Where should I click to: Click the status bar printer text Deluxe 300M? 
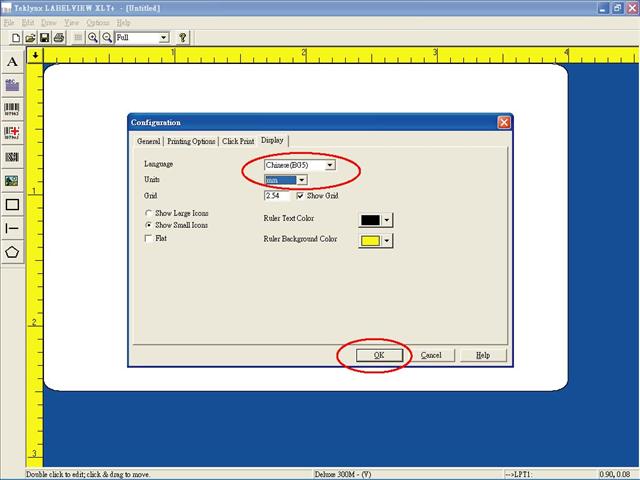343,474
